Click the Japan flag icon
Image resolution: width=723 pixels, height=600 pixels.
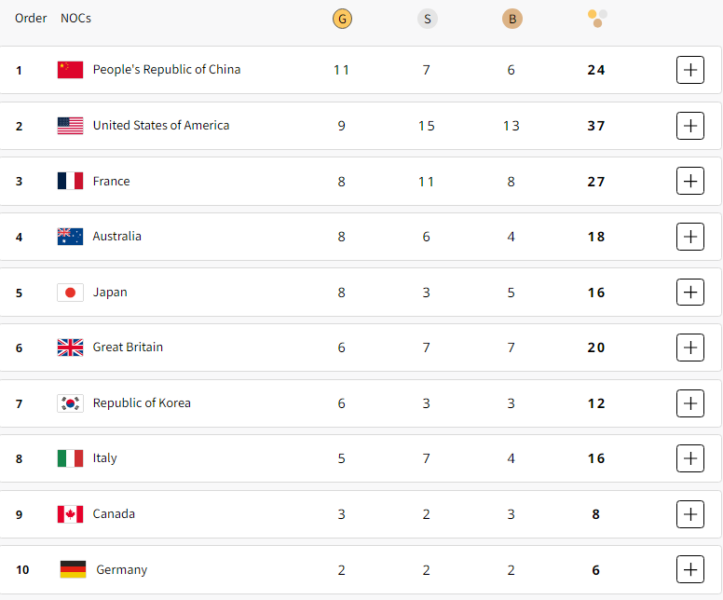click(70, 292)
